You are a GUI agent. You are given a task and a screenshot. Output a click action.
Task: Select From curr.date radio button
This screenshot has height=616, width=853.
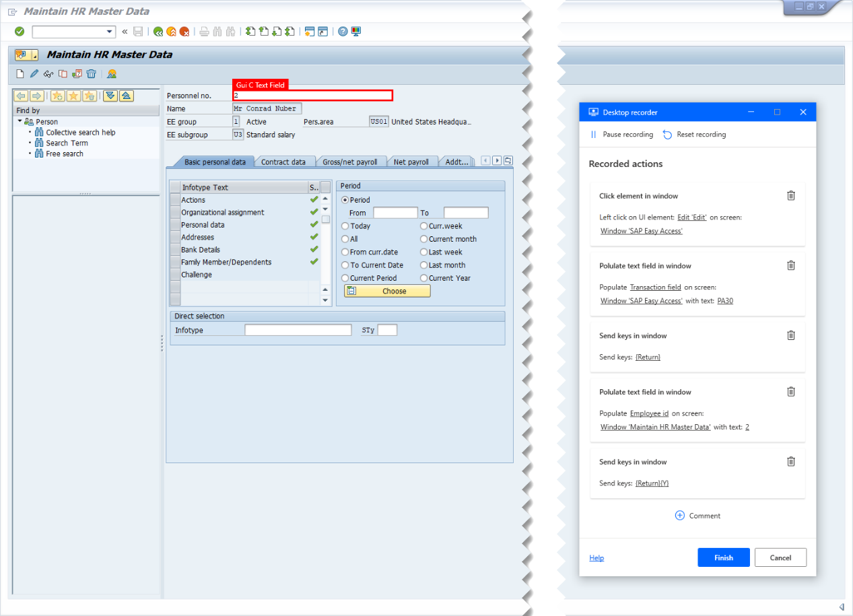[345, 252]
